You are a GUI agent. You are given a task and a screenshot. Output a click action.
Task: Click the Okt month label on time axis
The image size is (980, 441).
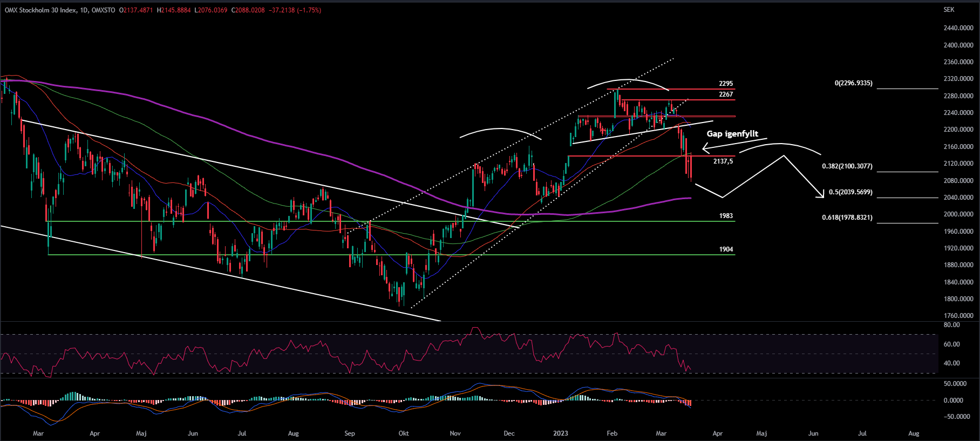coord(403,433)
